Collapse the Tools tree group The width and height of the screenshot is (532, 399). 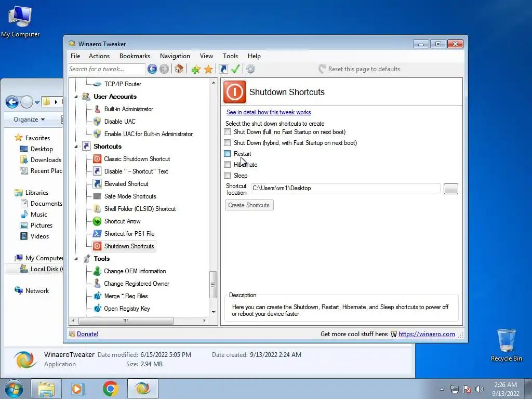coord(76,259)
